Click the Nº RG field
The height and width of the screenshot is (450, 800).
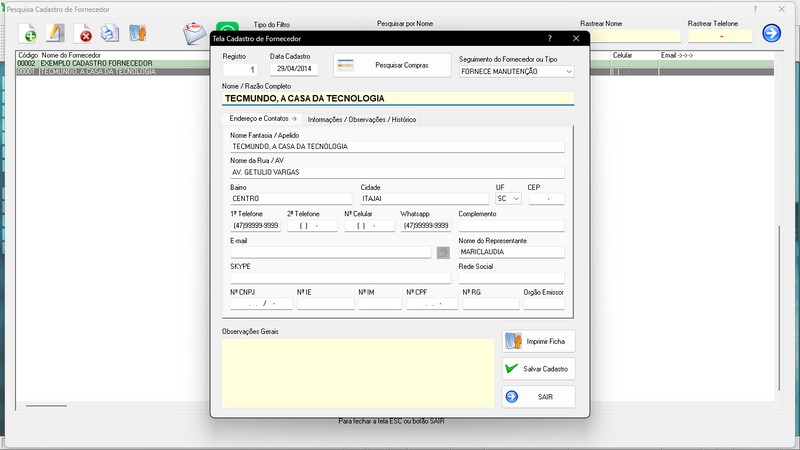(x=491, y=304)
